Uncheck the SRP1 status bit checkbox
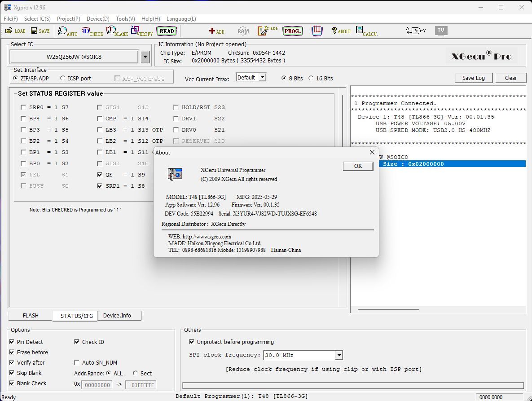This screenshot has width=532, height=401. pos(99,185)
